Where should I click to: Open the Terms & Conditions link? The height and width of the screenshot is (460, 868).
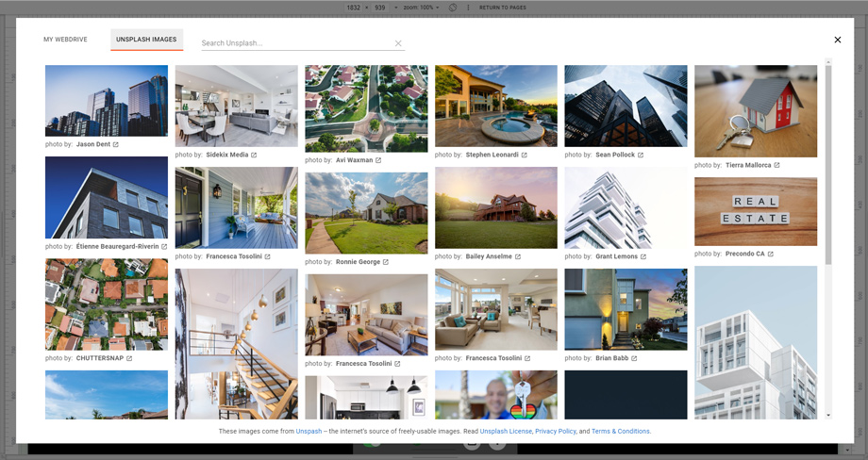[x=621, y=431]
